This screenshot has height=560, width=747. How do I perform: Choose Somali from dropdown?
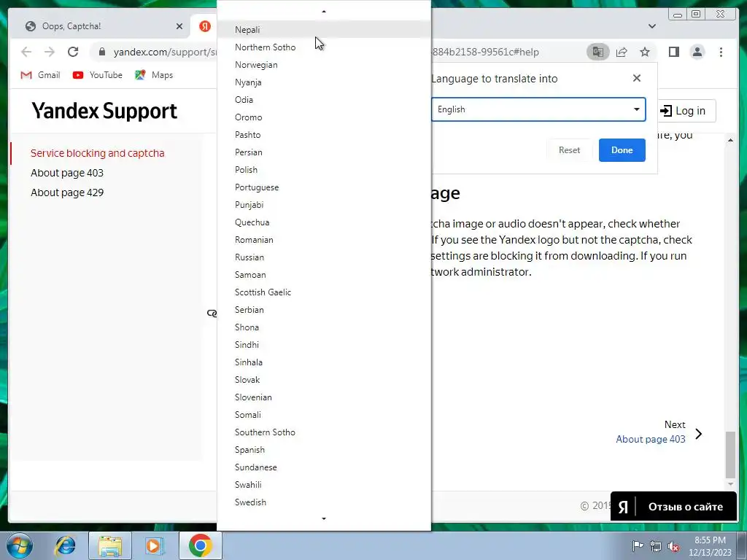(324, 415)
